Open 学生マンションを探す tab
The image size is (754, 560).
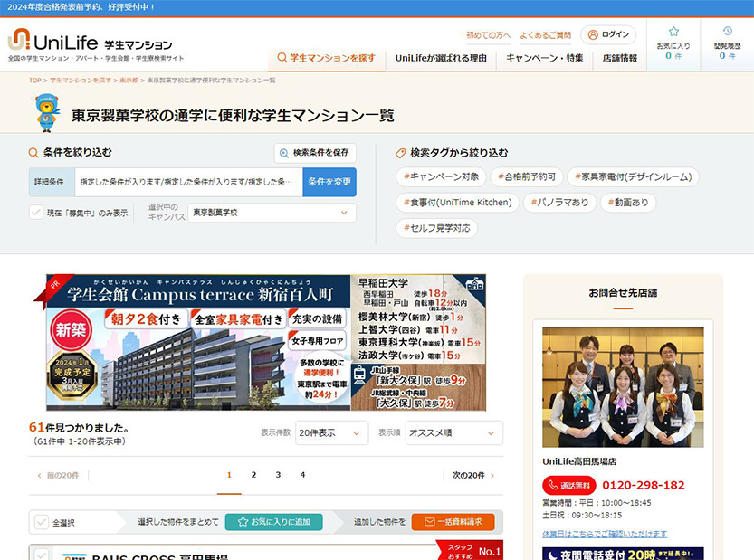(327, 58)
